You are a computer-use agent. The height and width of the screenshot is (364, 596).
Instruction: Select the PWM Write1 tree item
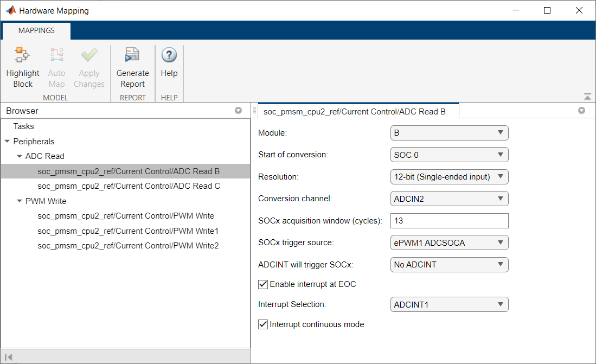(x=128, y=231)
